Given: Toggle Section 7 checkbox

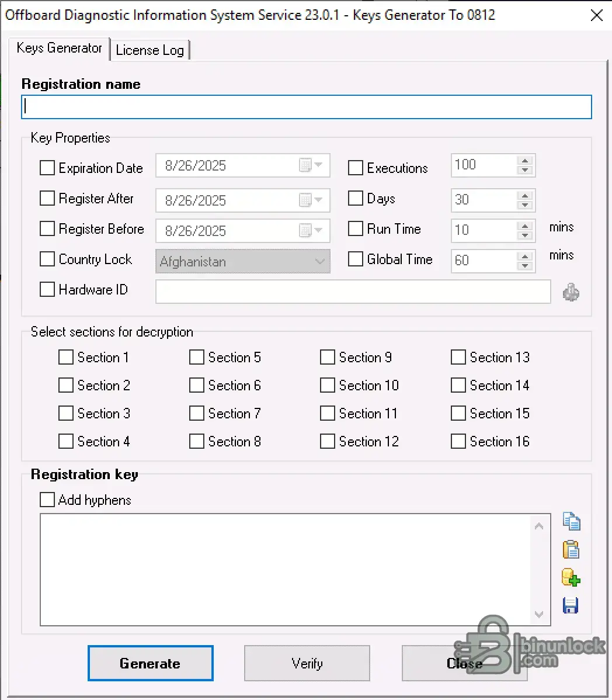Looking at the screenshot, I should [197, 413].
